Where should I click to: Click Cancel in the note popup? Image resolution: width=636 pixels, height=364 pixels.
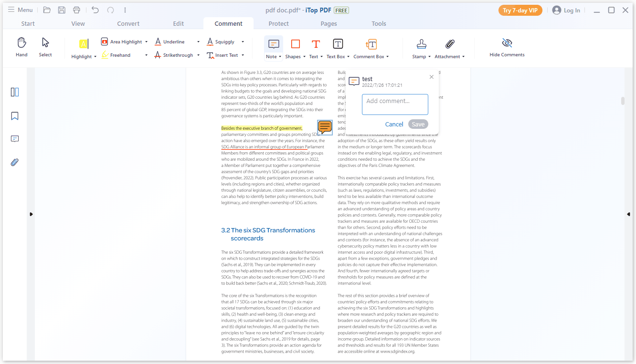[x=394, y=125]
